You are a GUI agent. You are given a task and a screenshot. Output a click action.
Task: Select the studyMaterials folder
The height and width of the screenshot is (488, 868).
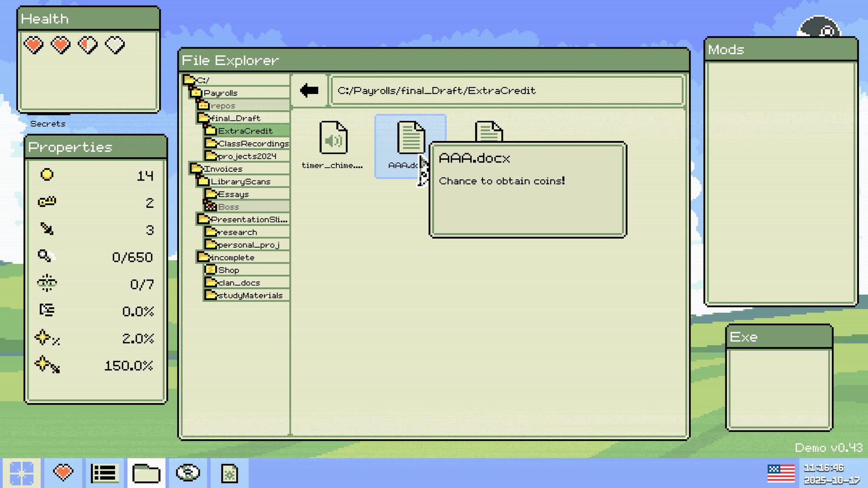250,295
